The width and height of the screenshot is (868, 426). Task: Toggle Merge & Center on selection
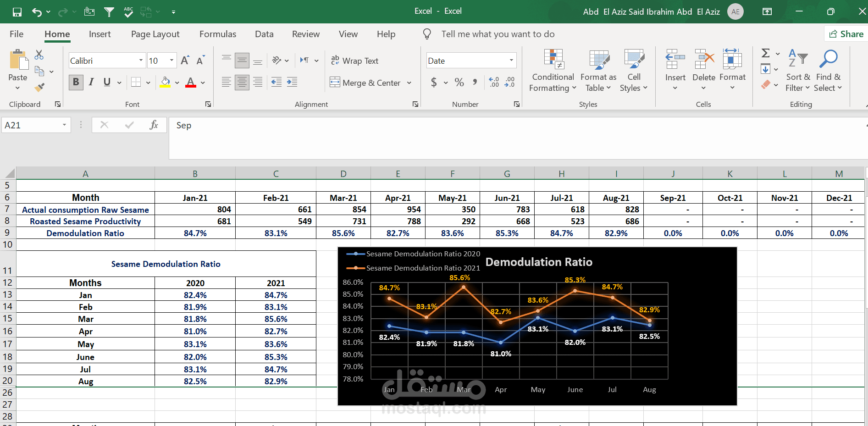pyautogui.click(x=365, y=83)
